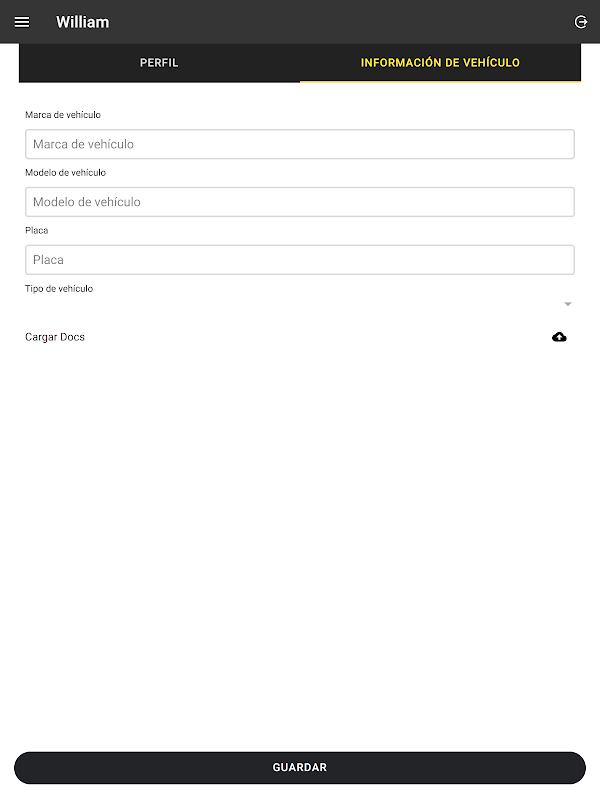Open the vehicle type selector field

(x=300, y=304)
